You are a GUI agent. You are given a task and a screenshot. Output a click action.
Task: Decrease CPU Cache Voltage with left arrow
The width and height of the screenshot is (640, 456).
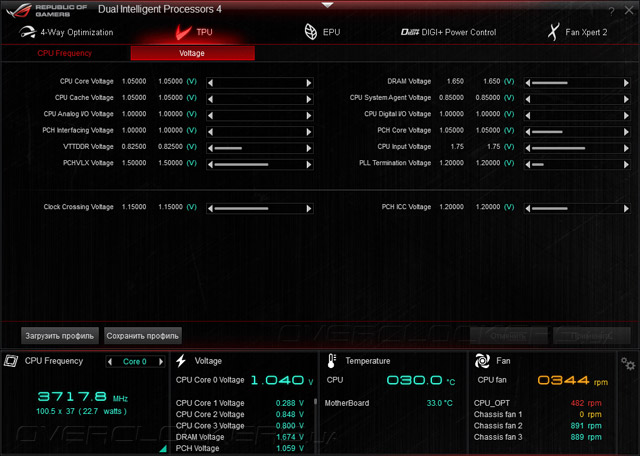click(x=211, y=99)
